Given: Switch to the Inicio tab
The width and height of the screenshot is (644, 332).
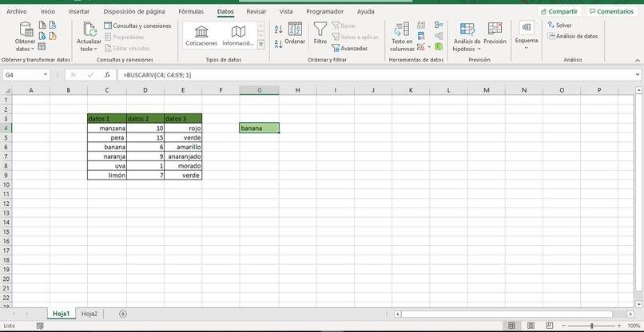Looking at the screenshot, I should [48, 11].
